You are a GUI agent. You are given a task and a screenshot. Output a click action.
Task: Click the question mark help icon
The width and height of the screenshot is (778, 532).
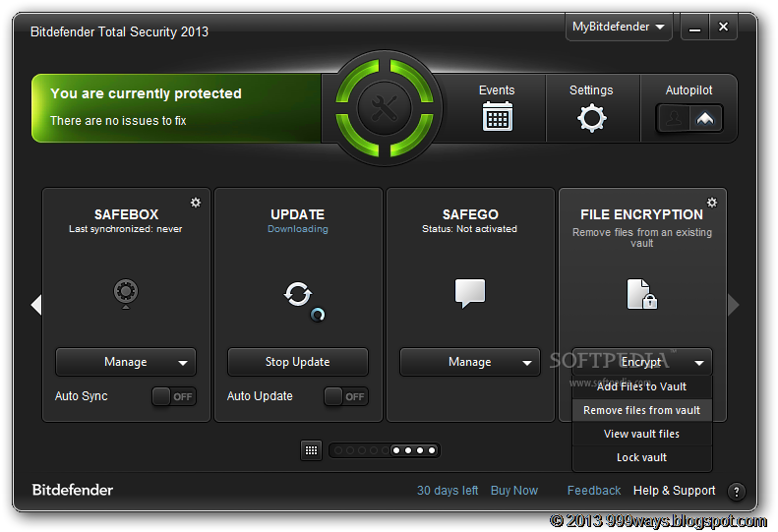[x=737, y=492]
